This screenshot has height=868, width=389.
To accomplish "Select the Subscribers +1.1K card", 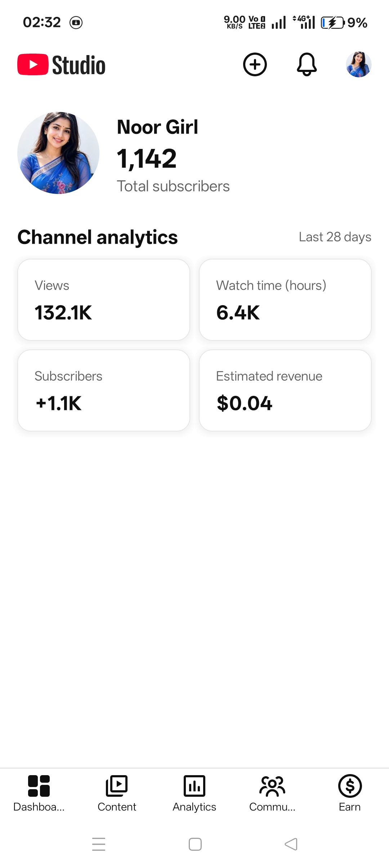I will coord(104,390).
